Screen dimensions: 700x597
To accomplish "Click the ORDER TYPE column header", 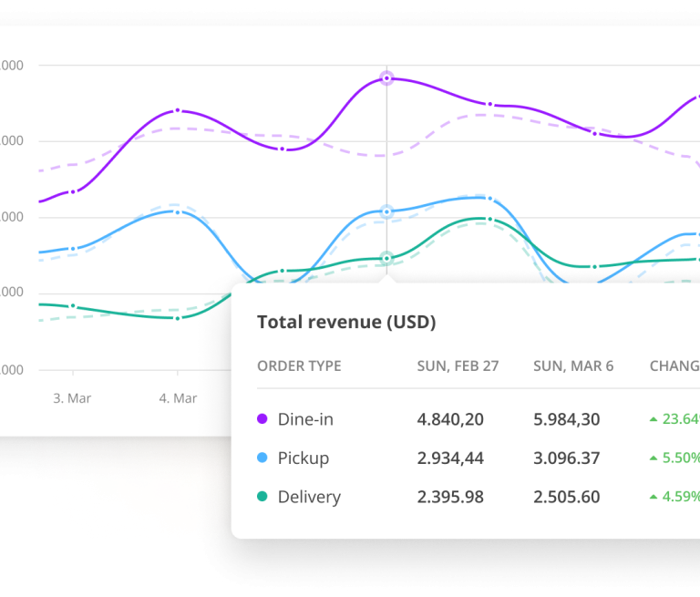I will 299,366.
